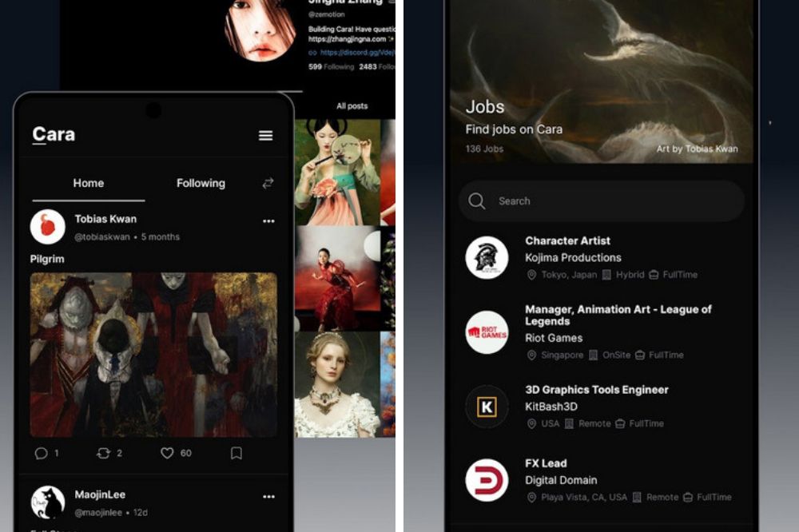Click the Singapore location pin icon
The width and height of the screenshot is (799, 532).
(x=531, y=355)
